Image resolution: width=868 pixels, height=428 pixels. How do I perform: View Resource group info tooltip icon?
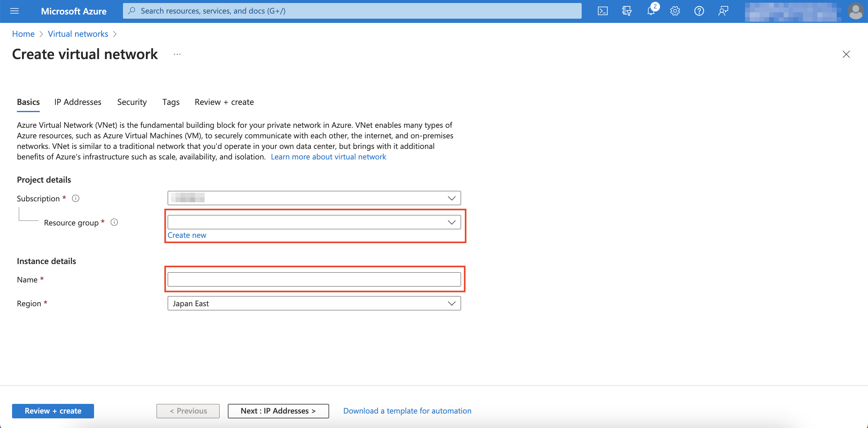click(x=114, y=222)
